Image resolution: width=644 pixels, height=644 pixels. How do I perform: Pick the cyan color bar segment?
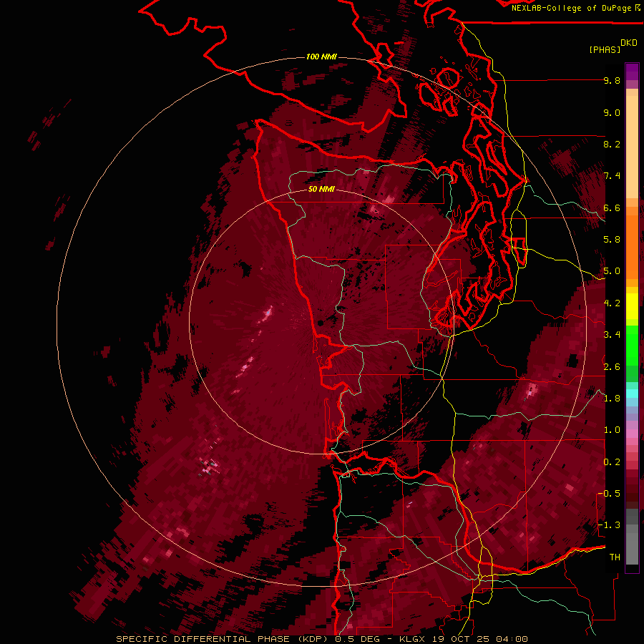point(632,393)
